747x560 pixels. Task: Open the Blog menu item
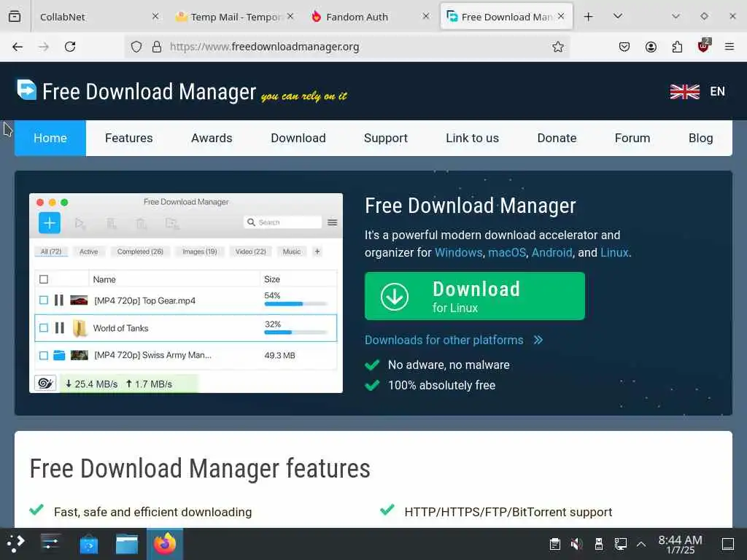pyautogui.click(x=700, y=138)
